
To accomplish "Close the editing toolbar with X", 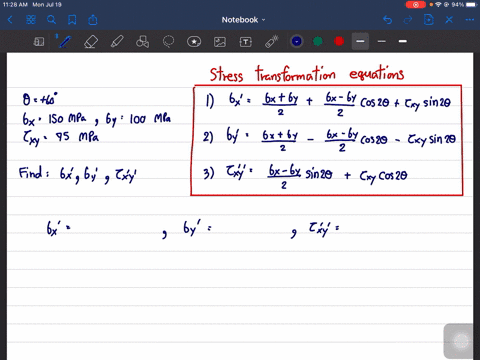I will [449, 20].
